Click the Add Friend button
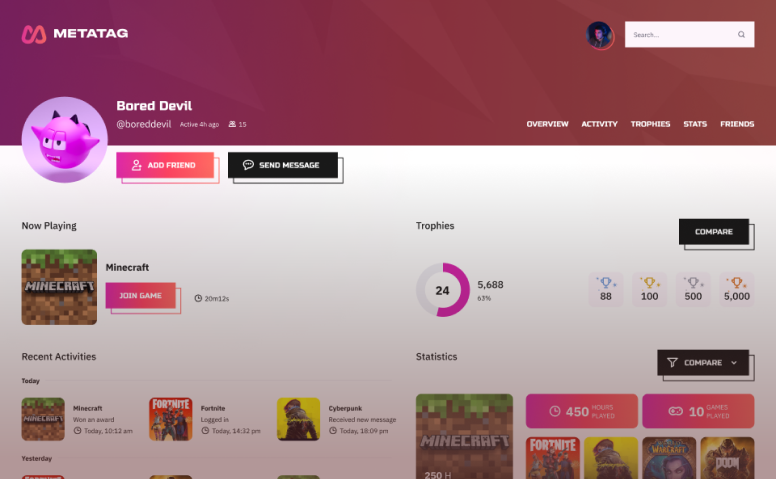The width and height of the screenshot is (776, 479). click(x=165, y=165)
